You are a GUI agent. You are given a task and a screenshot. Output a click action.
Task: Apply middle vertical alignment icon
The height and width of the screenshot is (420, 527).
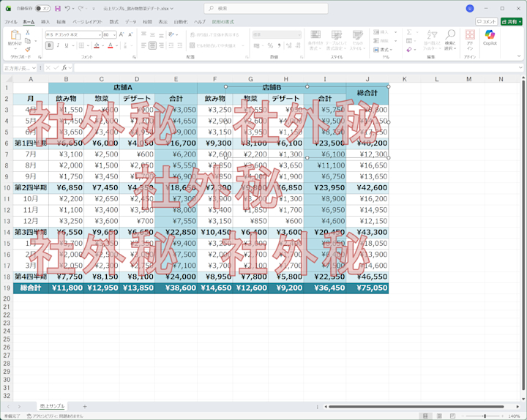pyautogui.click(x=152, y=34)
